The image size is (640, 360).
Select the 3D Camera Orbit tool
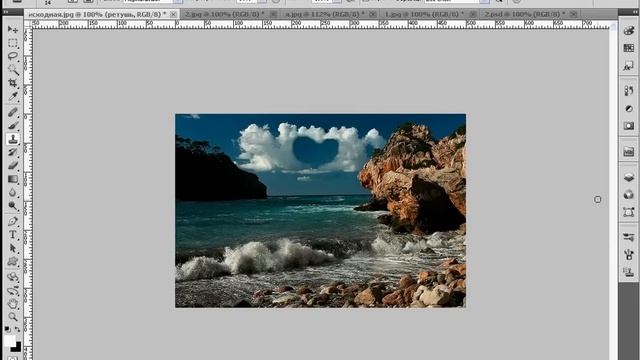point(13,291)
